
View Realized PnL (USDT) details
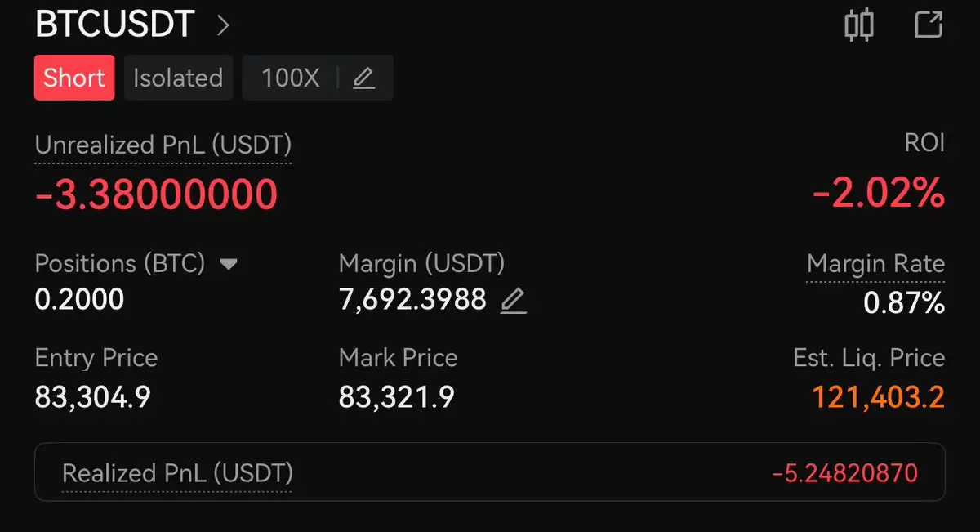coord(177,473)
